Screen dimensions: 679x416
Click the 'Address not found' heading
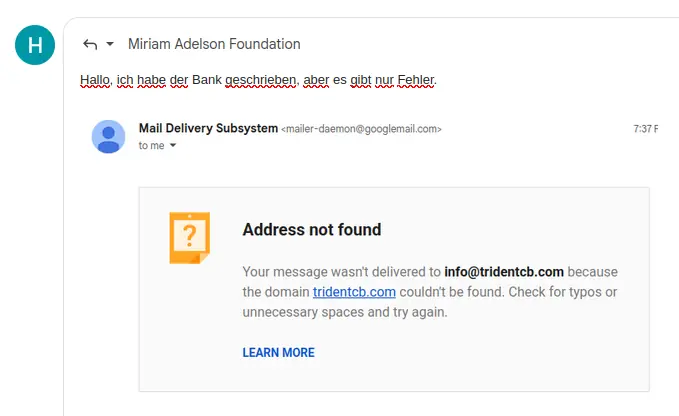pos(311,230)
